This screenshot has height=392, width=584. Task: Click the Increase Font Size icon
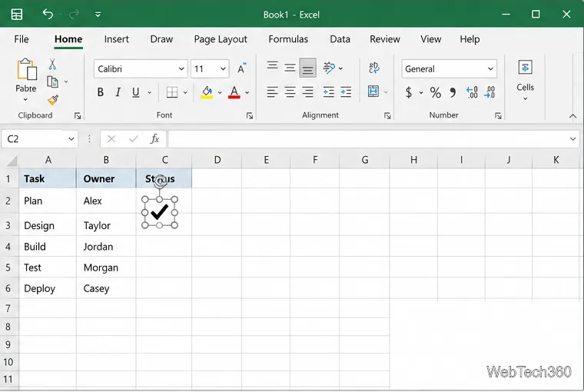[242, 68]
